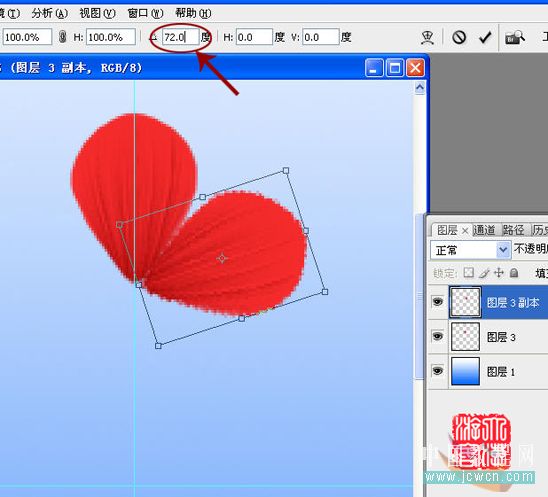Open the Bridge icon in options bar
This screenshot has width=548, height=497.
click(x=514, y=37)
